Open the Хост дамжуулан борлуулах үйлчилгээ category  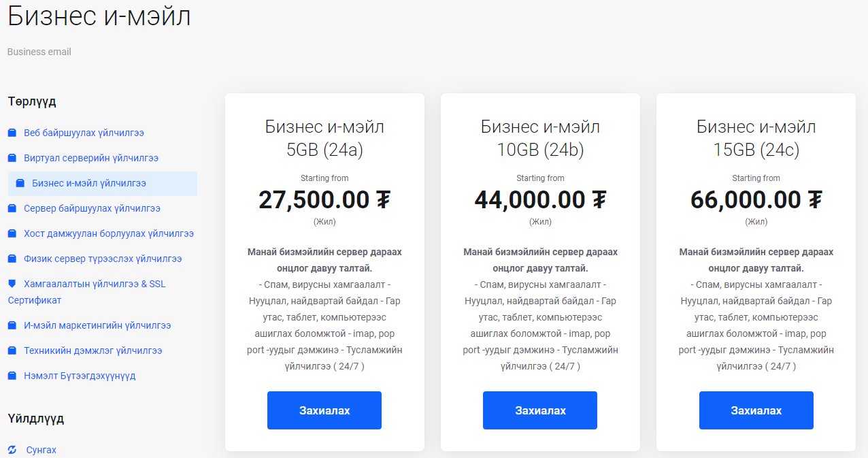(x=109, y=233)
